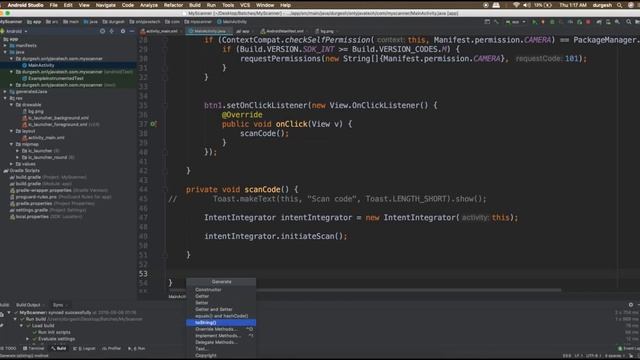640x360 pixels.
Task: Choose Implement Methods... in the Generate menu
Action: pos(221,336)
